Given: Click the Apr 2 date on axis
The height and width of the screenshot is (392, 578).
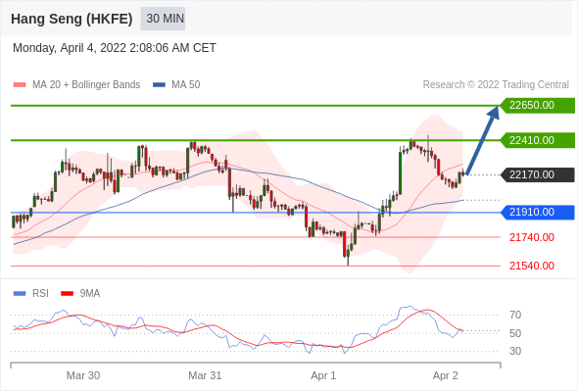Looking at the screenshot, I should click(x=446, y=375).
